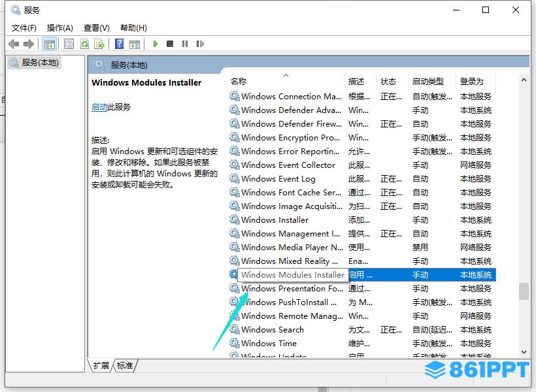Switch to the 扩展 tab

coord(101,366)
